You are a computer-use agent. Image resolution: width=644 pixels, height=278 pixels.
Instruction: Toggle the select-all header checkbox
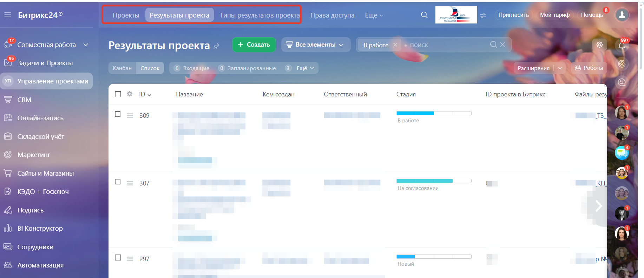click(118, 94)
